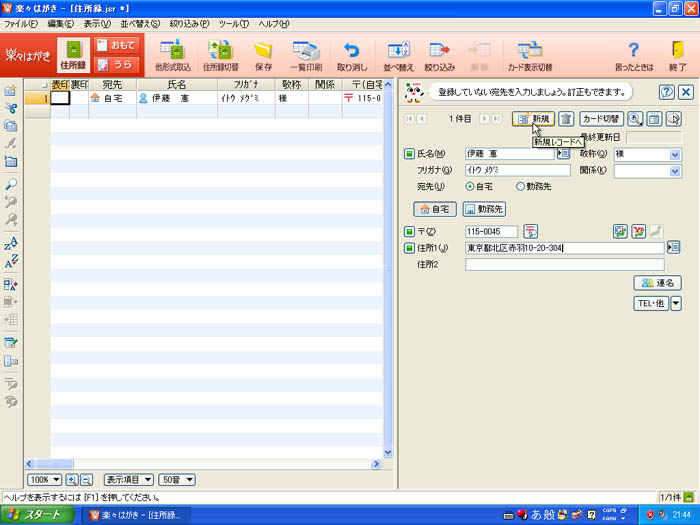Image resolution: width=700 pixels, height=525 pixels.
Task: Open 一覧印刷 list print
Action: click(306, 55)
